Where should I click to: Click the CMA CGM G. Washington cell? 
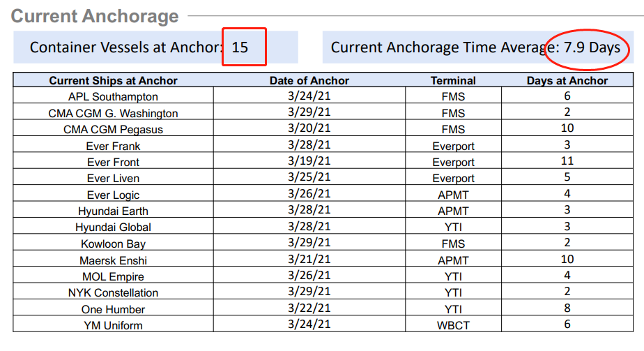click(113, 113)
